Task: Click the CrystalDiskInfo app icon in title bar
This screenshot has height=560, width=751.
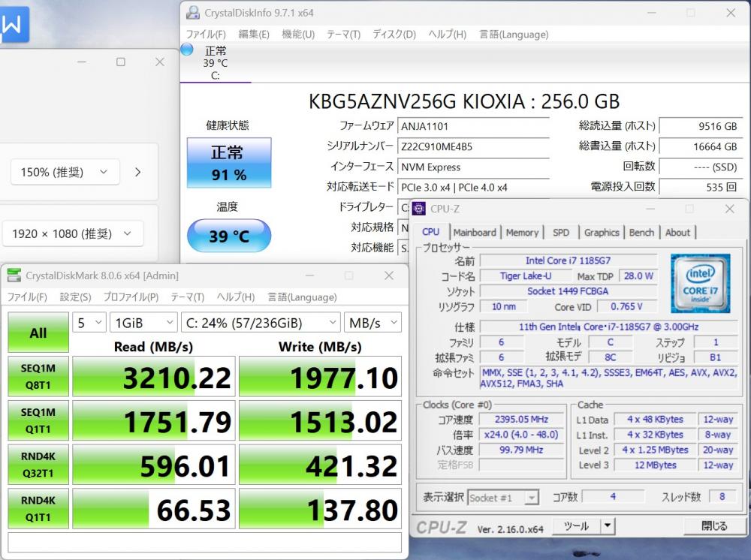Action: 193,13
